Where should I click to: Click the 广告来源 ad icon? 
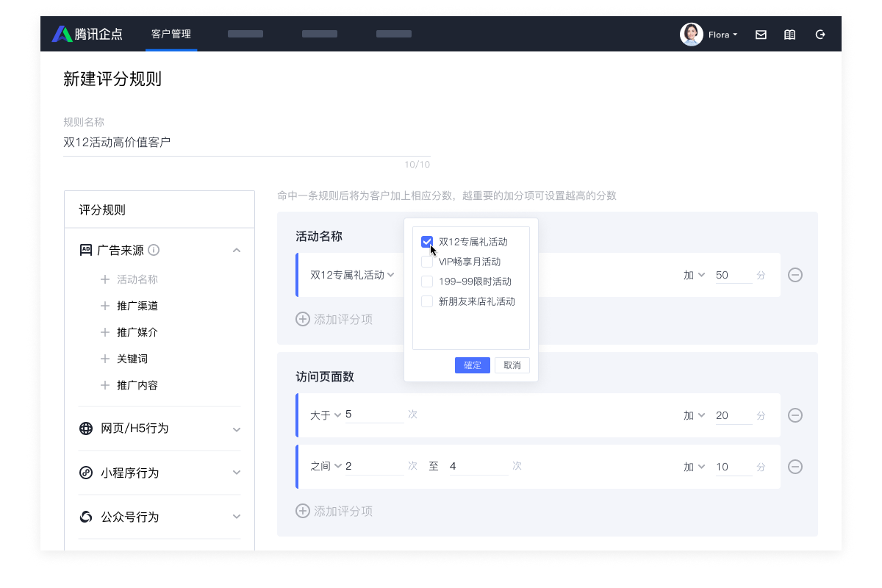[x=86, y=250]
